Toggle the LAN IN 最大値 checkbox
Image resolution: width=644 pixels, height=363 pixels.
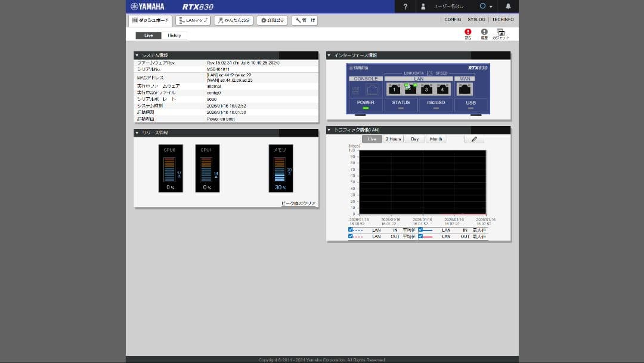click(421, 230)
